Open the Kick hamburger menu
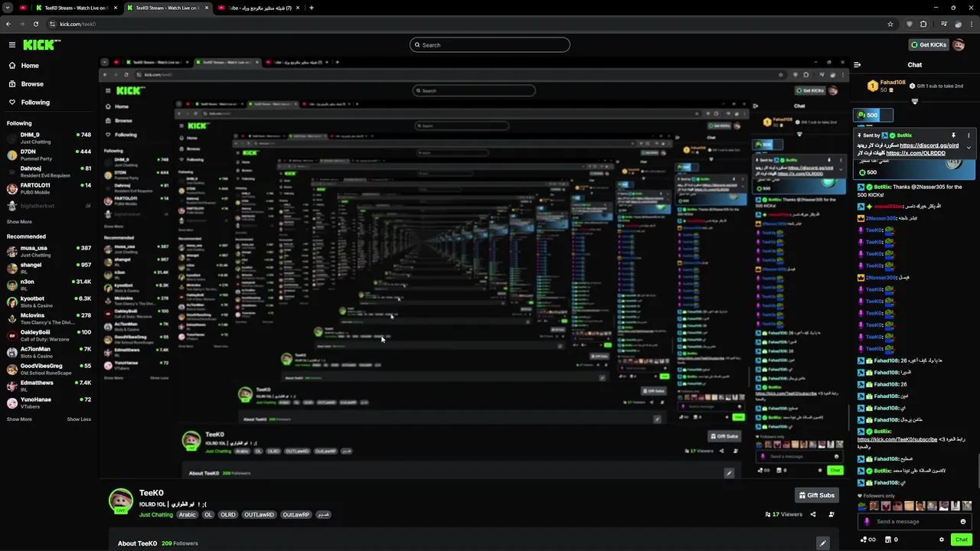Screen dimensions: 980x551 point(12,44)
